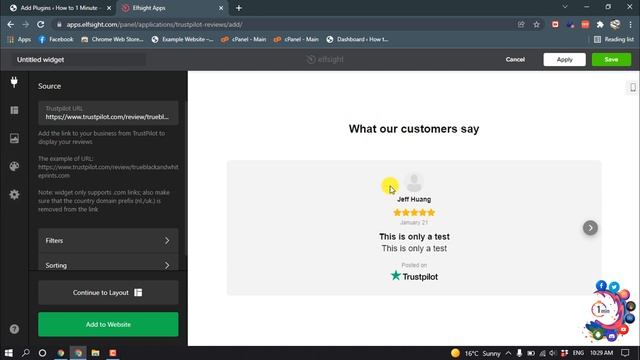Open Chrome Web Store bookmark

tap(112, 40)
